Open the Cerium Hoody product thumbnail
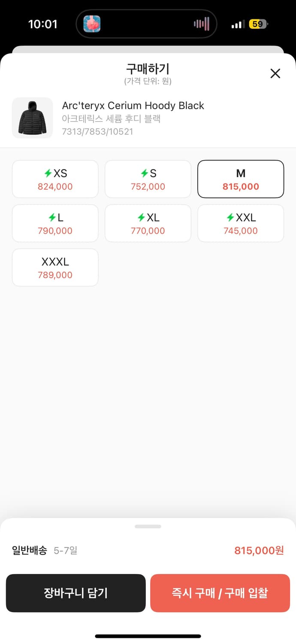296x644 pixels. [x=32, y=118]
